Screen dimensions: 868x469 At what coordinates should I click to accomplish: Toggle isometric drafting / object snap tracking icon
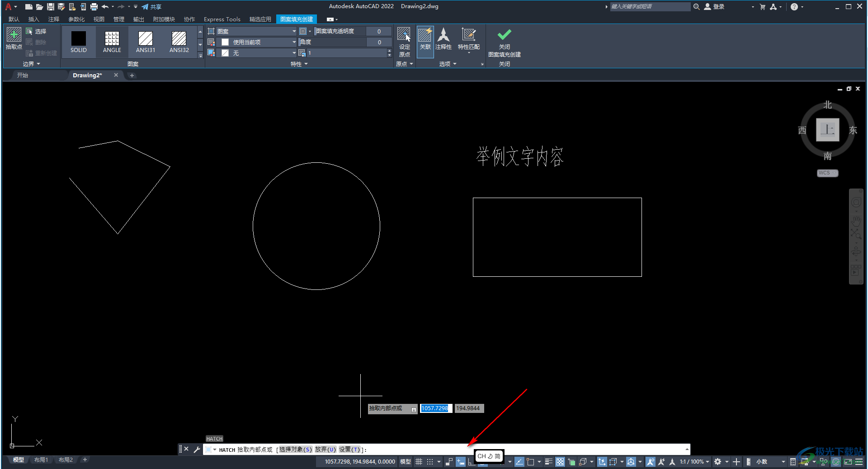pyautogui.click(x=519, y=462)
